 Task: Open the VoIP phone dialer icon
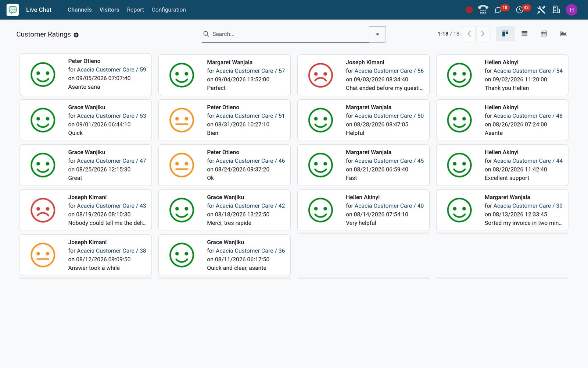click(483, 10)
